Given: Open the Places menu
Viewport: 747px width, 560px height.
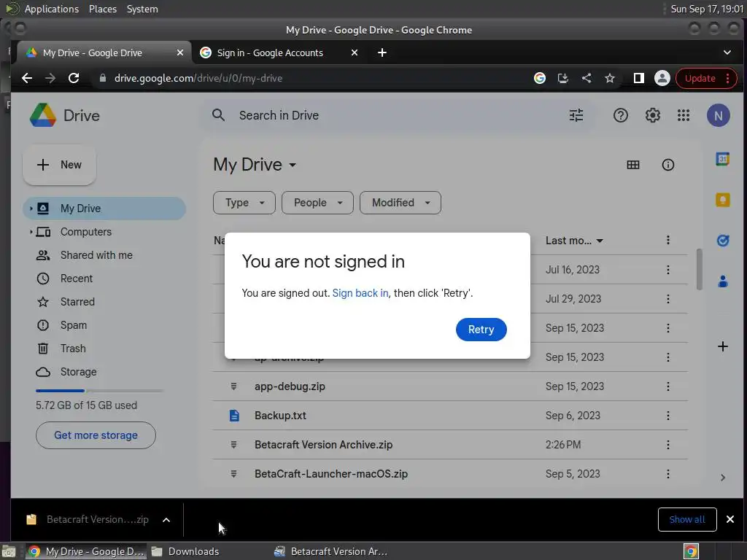Looking at the screenshot, I should coord(102,9).
